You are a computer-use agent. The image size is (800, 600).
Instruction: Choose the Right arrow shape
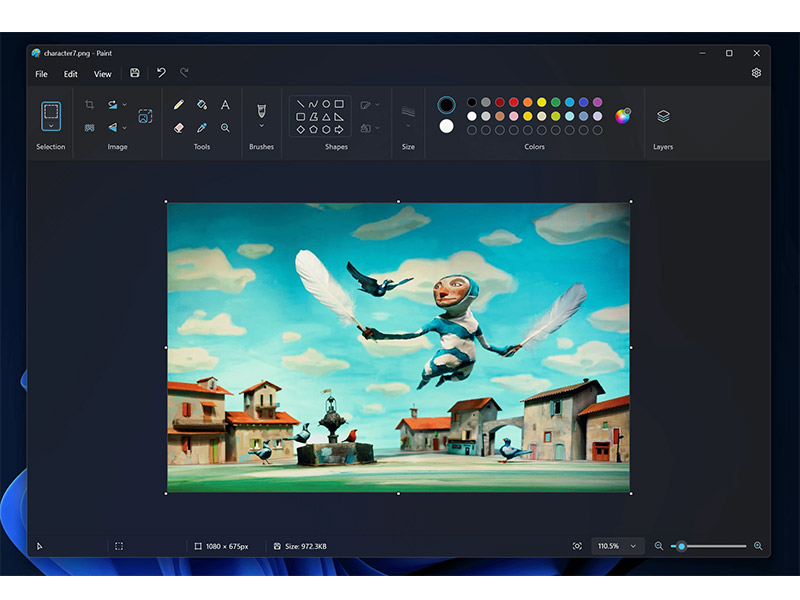coord(339,130)
